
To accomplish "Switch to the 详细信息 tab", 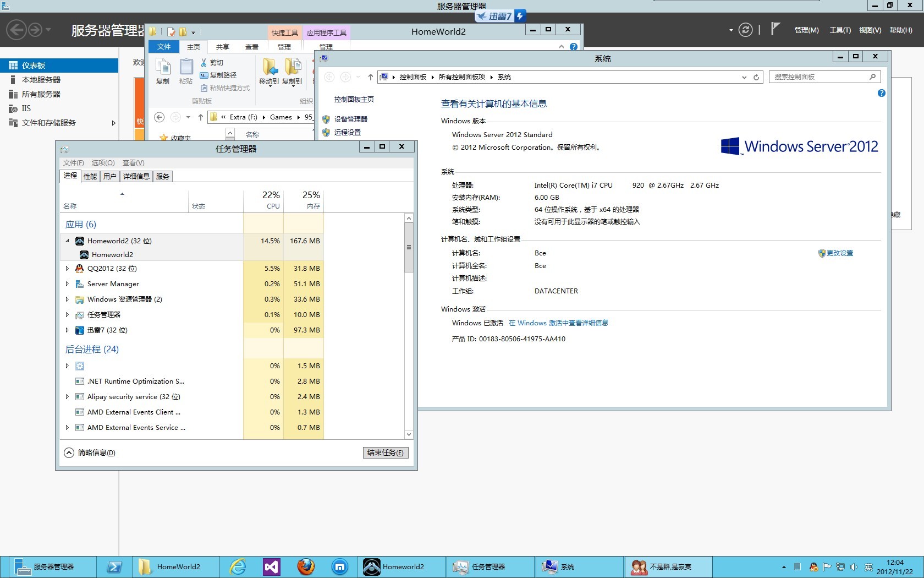I will [x=136, y=176].
